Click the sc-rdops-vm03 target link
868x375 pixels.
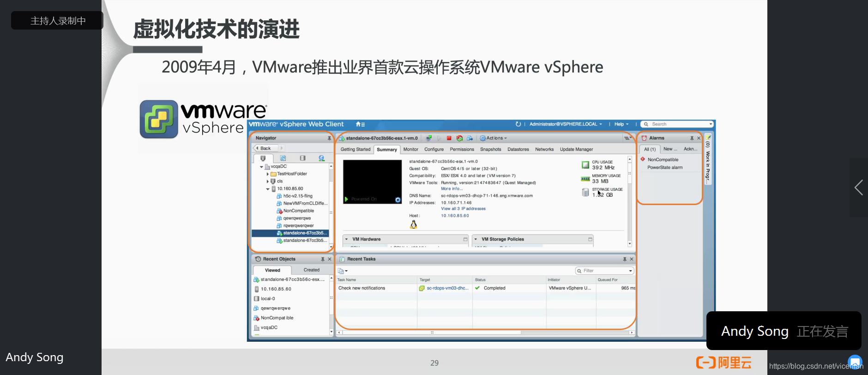pyautogui.click(x=447, y=288)
